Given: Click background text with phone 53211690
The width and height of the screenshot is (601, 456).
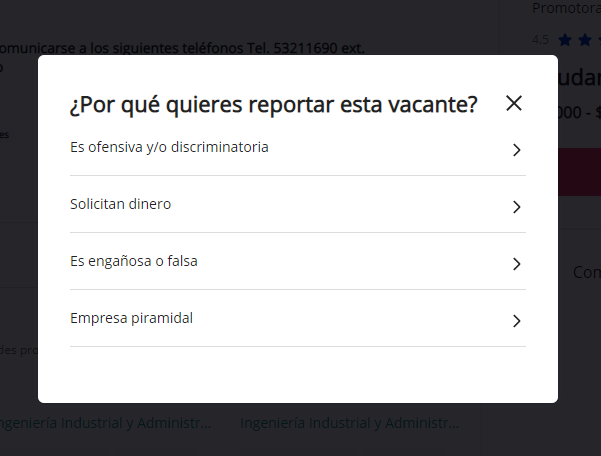Looking at the screenshot, I should coord(182,48).
